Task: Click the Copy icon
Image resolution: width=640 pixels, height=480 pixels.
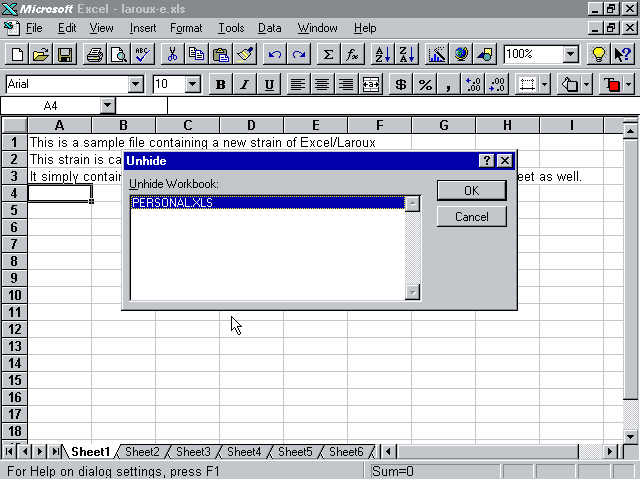Action: pyautogui.click(x=197, y=54)
